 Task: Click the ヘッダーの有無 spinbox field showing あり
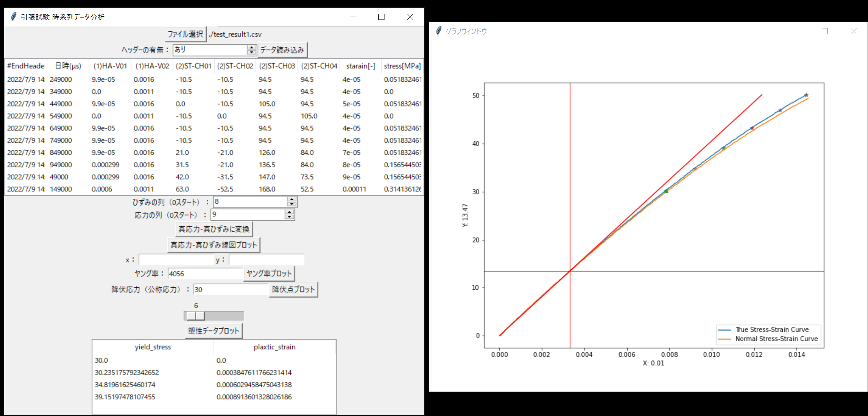click(210, 50)
